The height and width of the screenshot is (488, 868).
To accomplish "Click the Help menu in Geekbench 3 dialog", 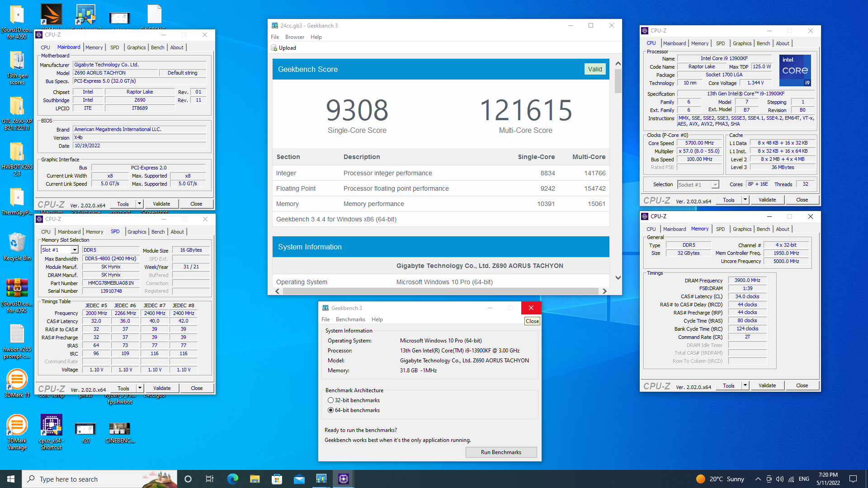I will (x=377, y=319).
